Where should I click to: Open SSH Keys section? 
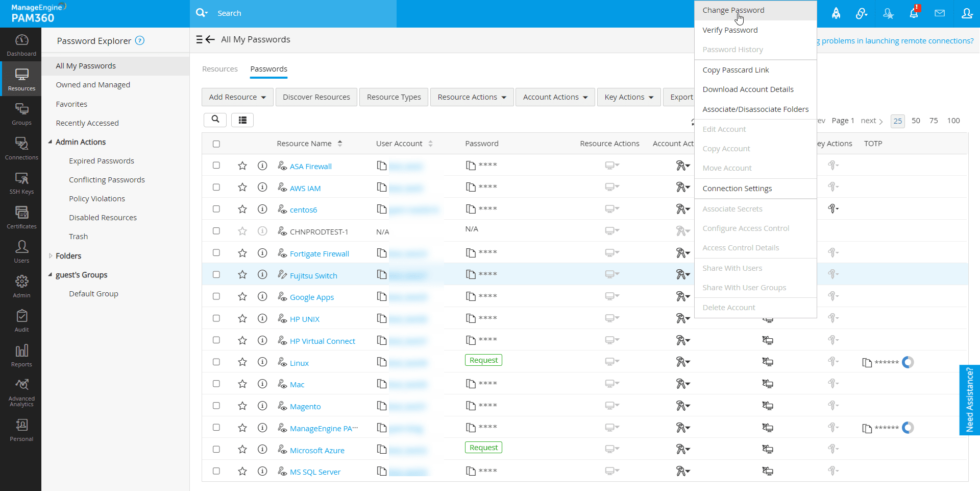[21, 183]
